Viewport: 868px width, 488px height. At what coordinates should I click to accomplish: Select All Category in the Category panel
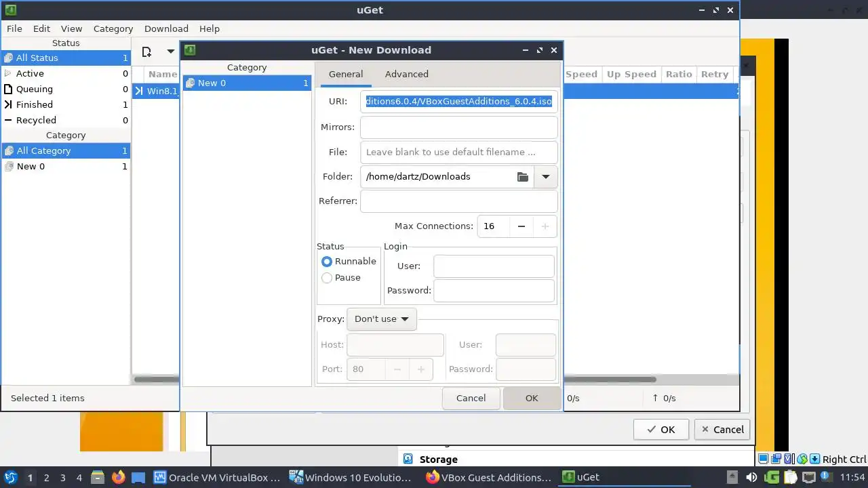(x=66, y=151)
